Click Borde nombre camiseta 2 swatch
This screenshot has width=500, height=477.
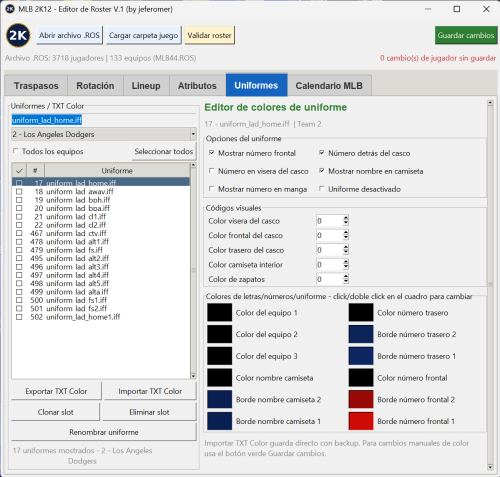219,399
